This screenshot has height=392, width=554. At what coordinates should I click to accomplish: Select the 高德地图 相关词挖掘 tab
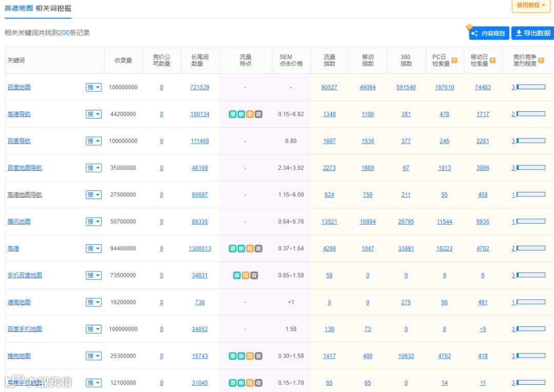pyautogui.click(x=38, y=8)
